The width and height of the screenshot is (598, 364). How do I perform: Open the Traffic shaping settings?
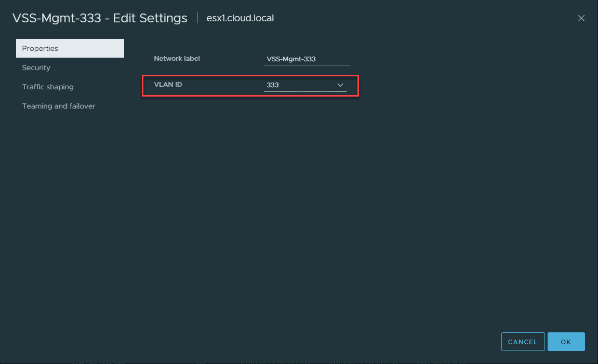(x=48, y=87)
